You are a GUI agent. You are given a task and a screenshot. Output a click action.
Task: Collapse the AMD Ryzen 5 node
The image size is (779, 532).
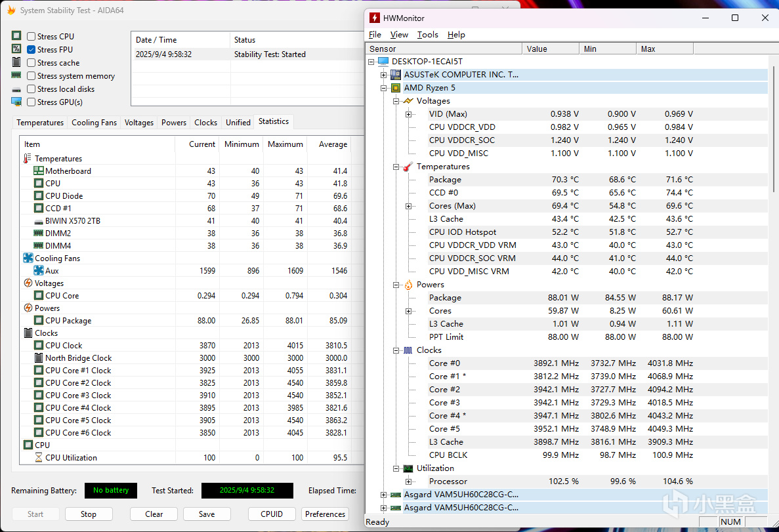click(383, 88)
